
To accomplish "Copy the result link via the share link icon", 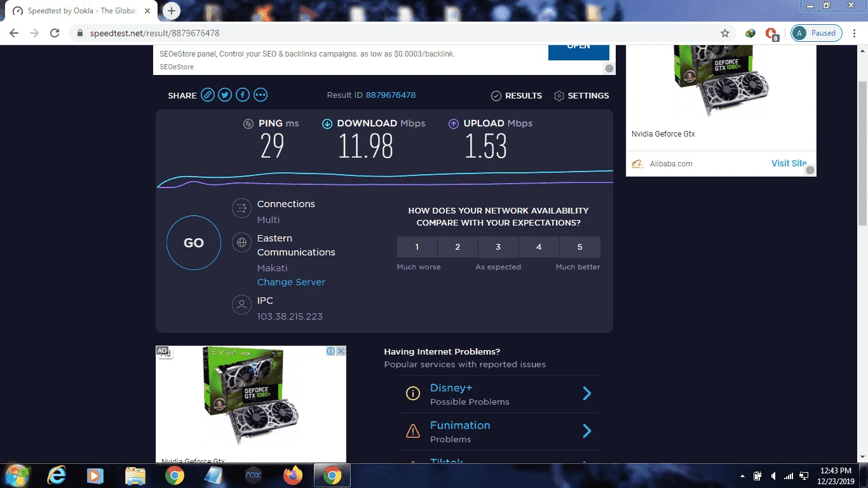I will (x=208, y=95).
